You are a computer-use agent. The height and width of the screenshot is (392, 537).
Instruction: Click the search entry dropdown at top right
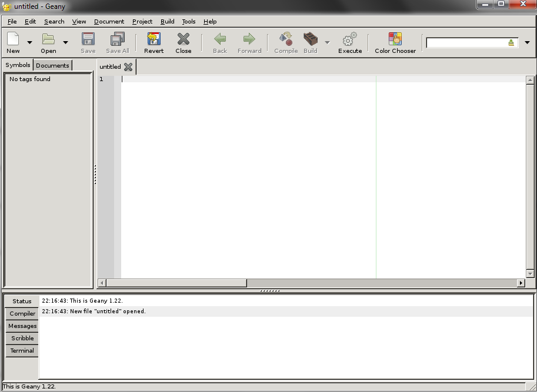[x=527, y=42]
